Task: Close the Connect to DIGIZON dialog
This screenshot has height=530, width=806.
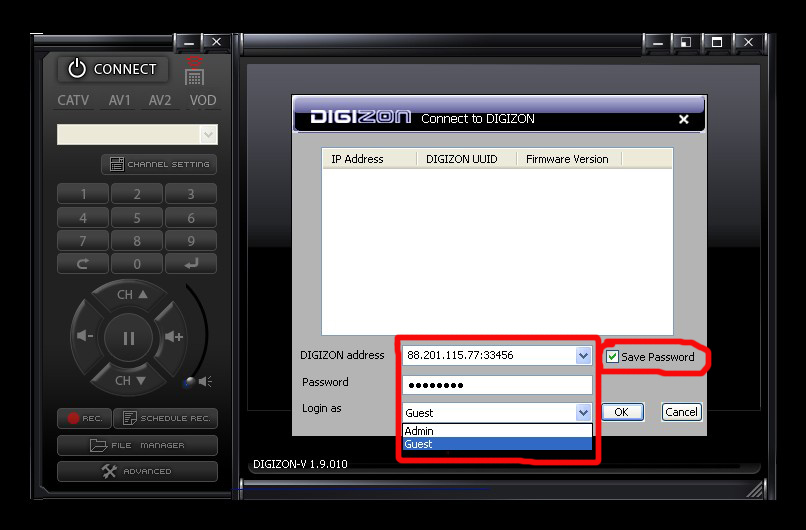Action: (x=684, y=119)
